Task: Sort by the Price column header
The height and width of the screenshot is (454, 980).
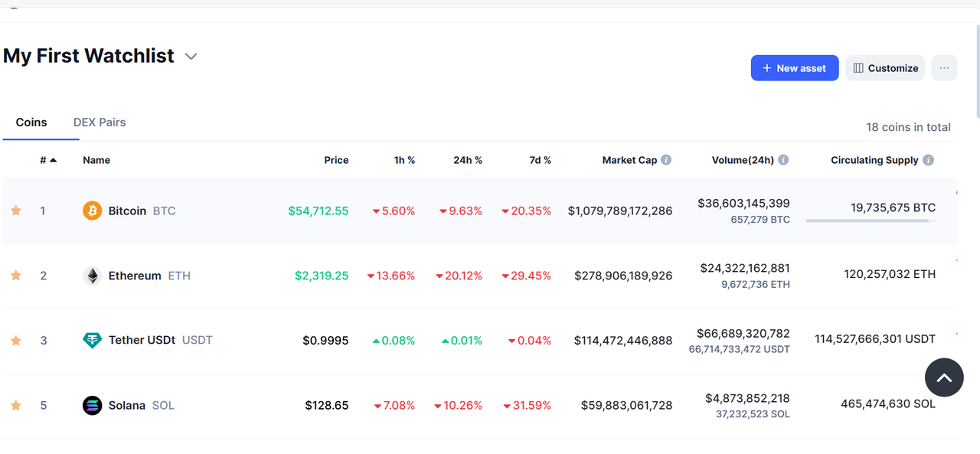Action: pyautogui.click(x=336, y=160)
